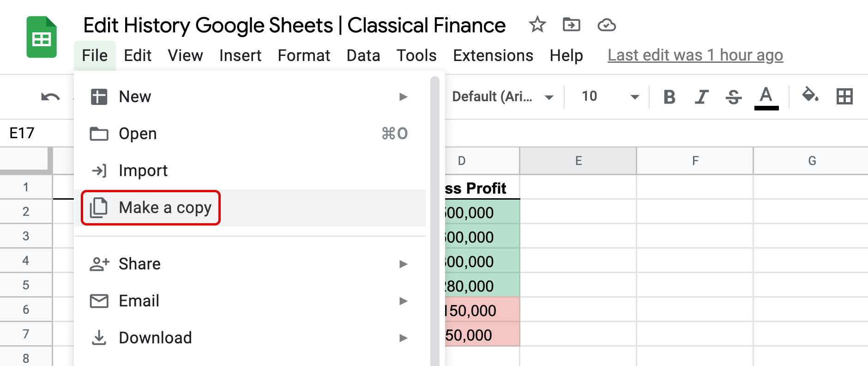
Task: Toggle strikethrough formatting
Action: 733,97
